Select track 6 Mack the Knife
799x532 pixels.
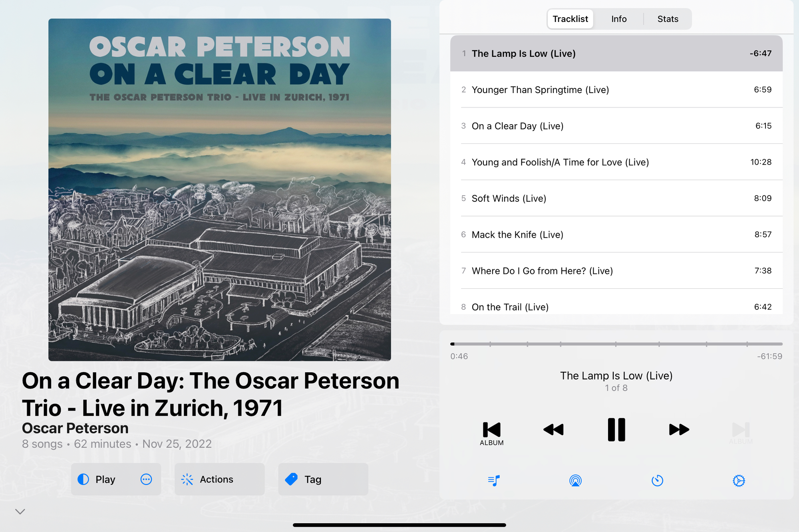click(x=616, y=234)
